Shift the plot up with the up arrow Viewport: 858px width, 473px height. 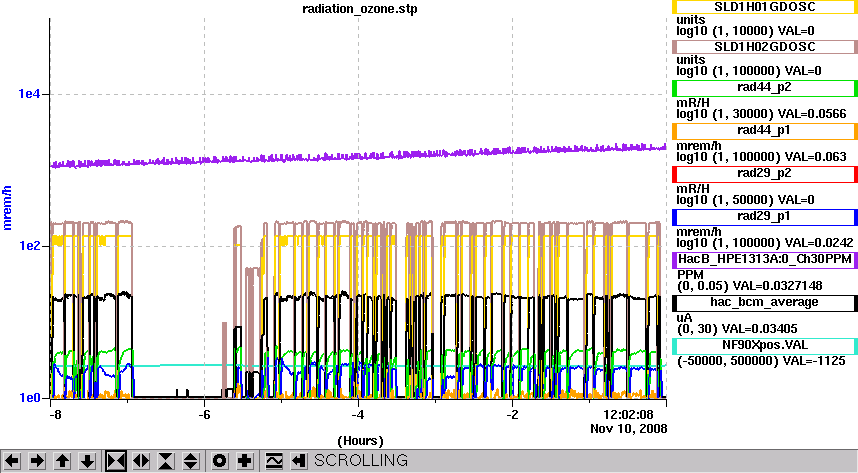coord(62,461)
